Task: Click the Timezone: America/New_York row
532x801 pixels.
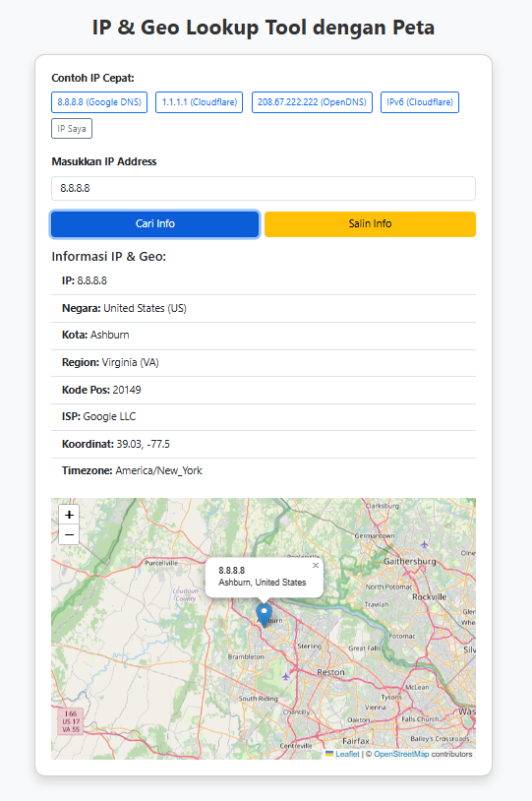Action: (x=264, y=471)
